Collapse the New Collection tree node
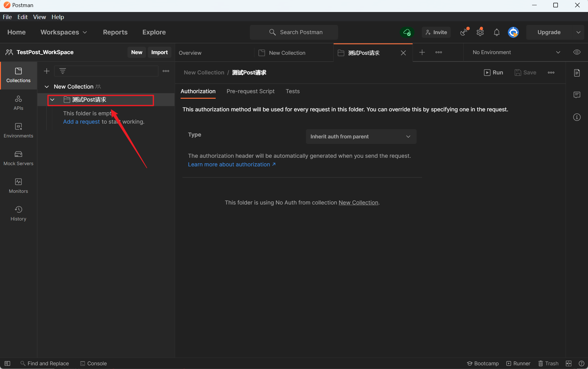 (x=47, y=87)
